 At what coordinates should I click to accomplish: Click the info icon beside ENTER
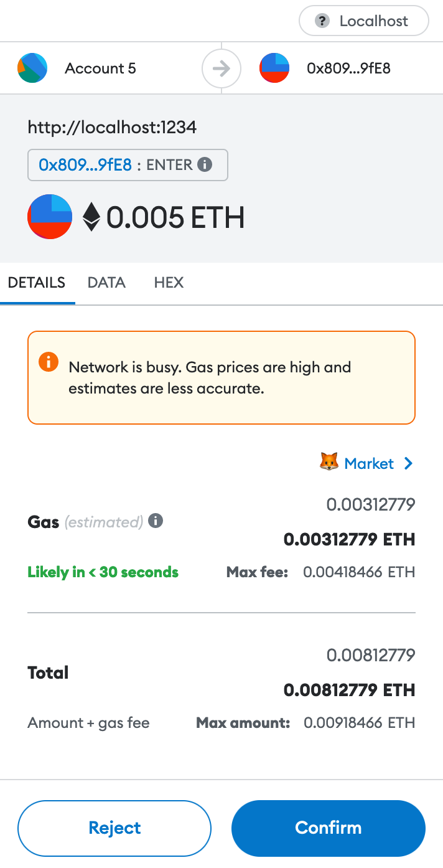[205, 164]
